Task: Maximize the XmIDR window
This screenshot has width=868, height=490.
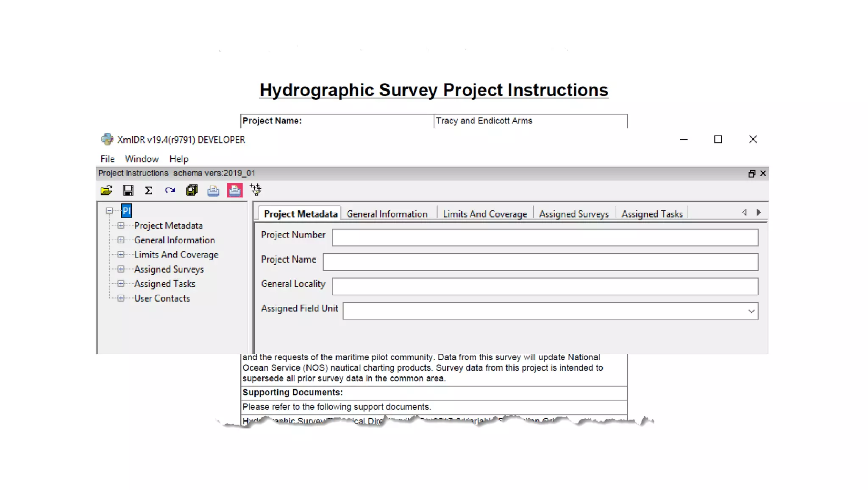Action: tap(718, 139)
